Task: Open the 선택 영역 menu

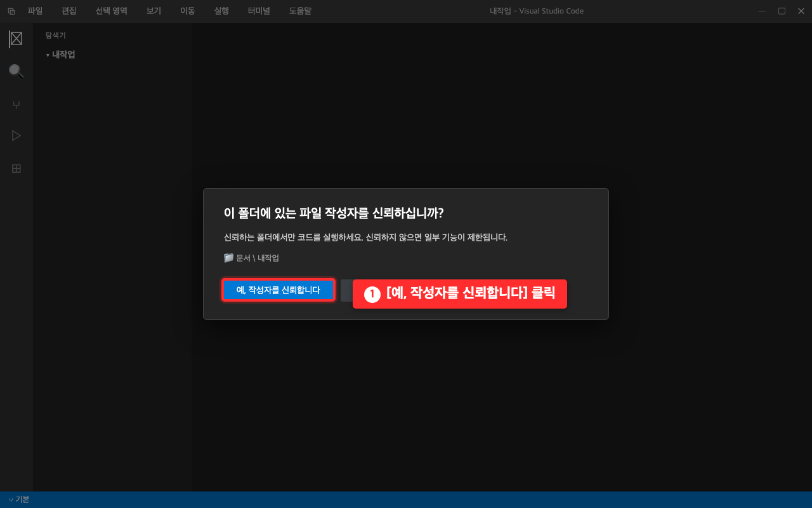Action: pos(112,11)
